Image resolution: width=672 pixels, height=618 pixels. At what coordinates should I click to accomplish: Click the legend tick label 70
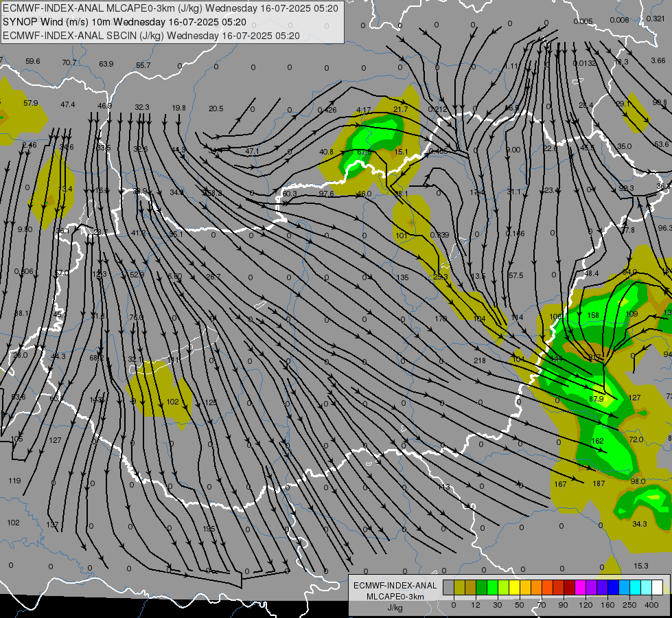pyautogui.click(x=542, y=605)
